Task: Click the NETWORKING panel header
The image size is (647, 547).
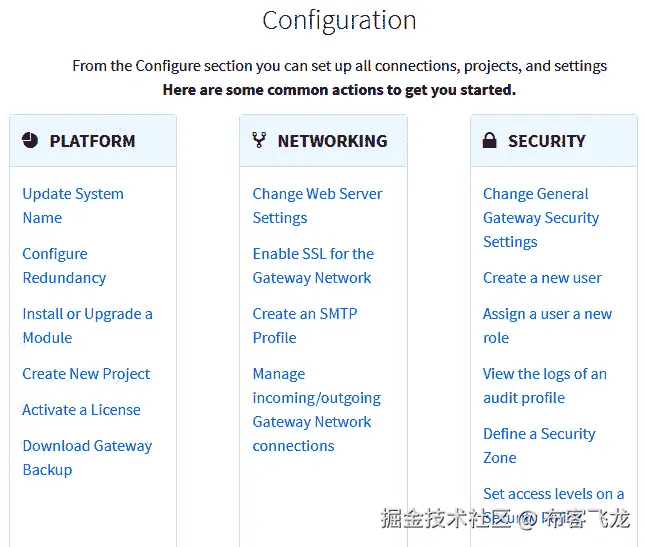Action: coord(323,141)
